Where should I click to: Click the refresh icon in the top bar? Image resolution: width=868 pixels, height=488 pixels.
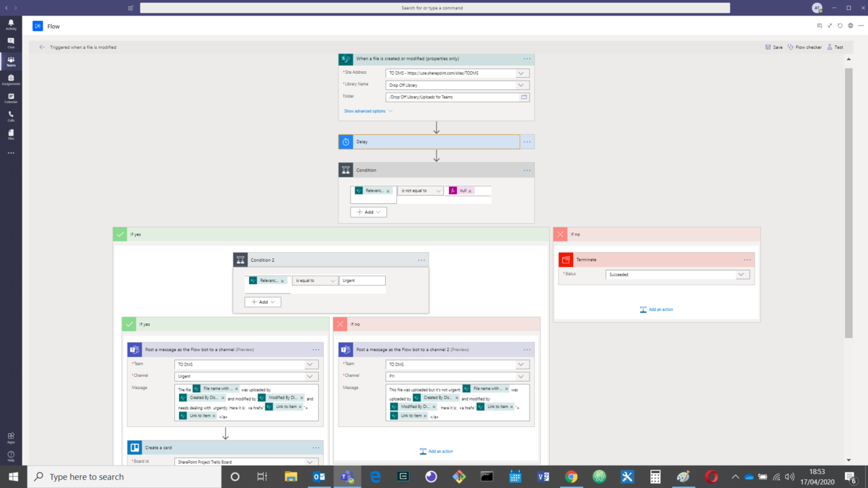pos(841,25)
